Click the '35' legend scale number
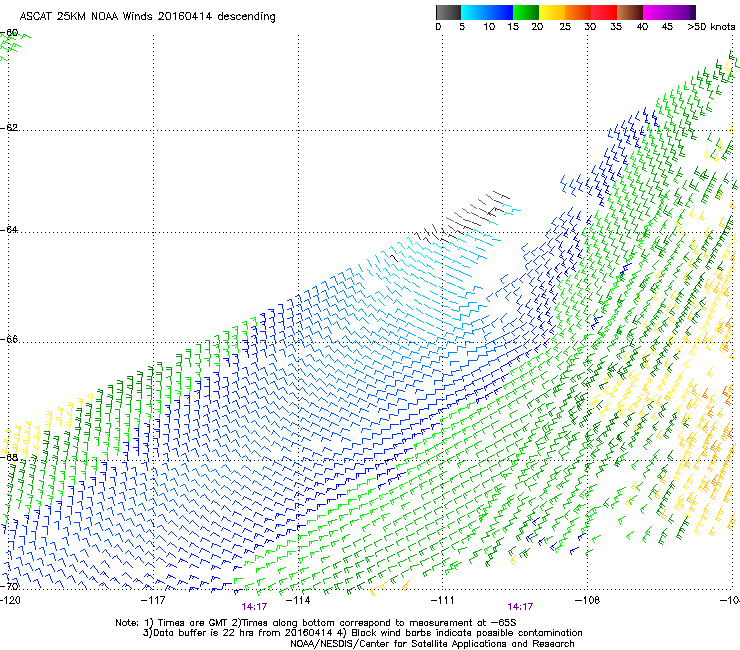 [x=616, y=27]
